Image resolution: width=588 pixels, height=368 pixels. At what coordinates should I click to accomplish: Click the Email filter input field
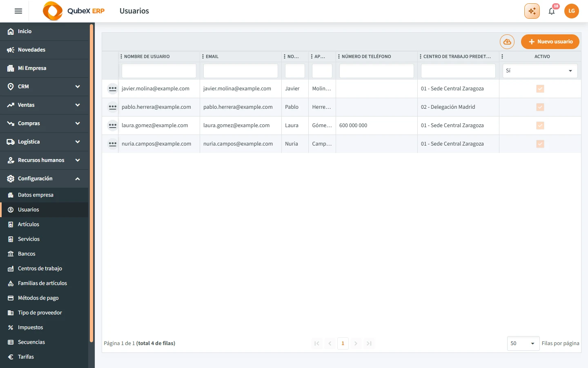coord(241,71)
